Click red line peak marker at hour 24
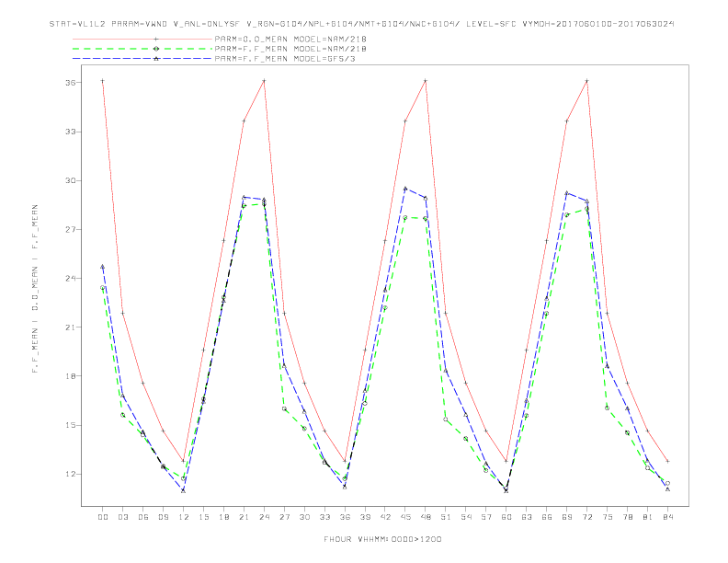Viewport: 728px width, 563px height. [264, 81]
